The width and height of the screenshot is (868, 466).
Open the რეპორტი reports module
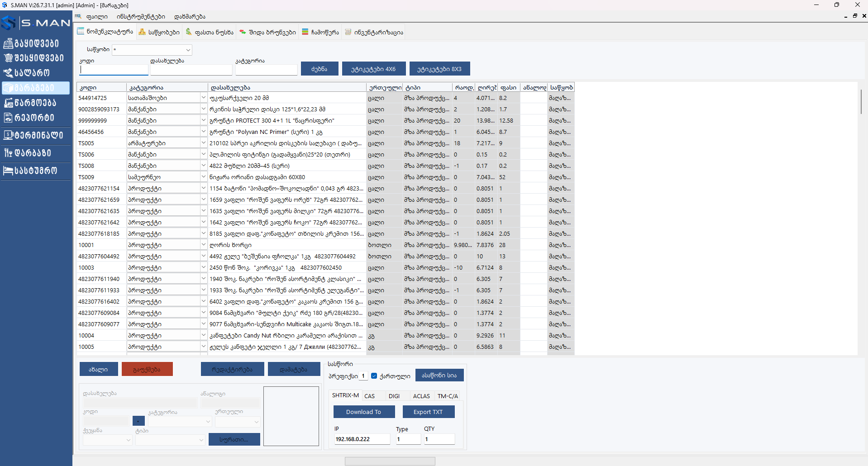point(29,118)
